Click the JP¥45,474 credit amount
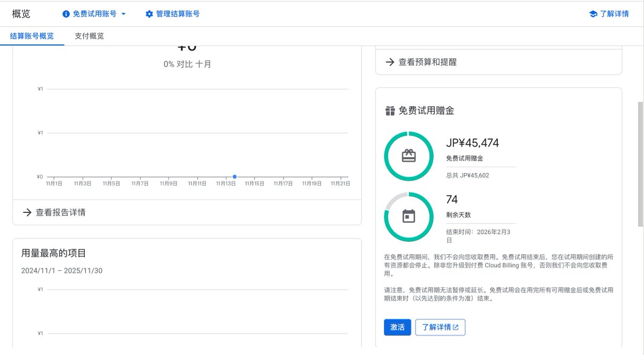Image resolution: width=644 pixels, height=355 pixels. (x=472, y=143)
